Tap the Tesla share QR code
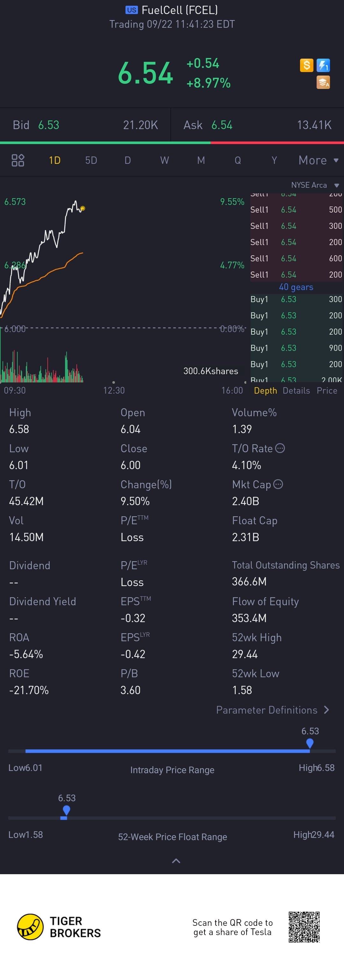Screen dimensions: 344x980 click(x=304, y=927)
